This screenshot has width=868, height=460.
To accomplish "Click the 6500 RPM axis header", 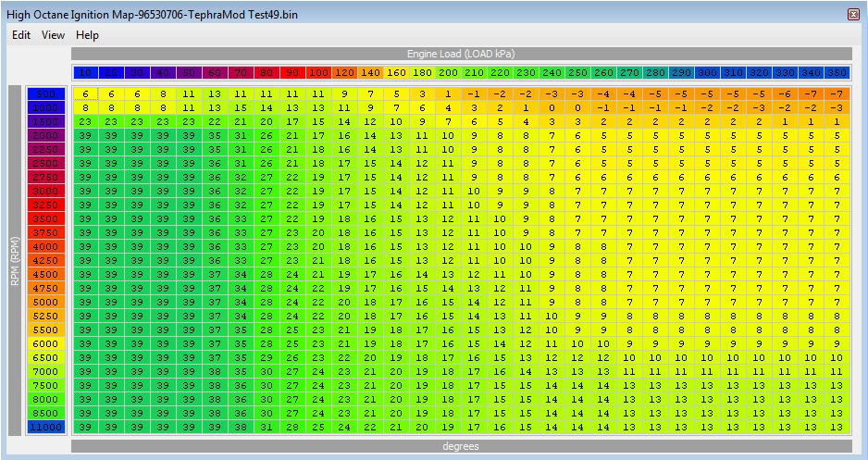I will click(46, 357).
